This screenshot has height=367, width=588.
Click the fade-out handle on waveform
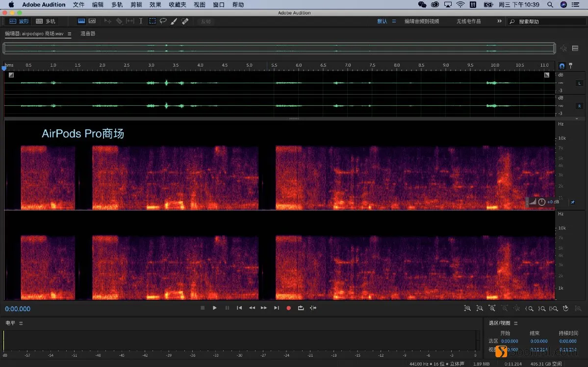[547, 75]
